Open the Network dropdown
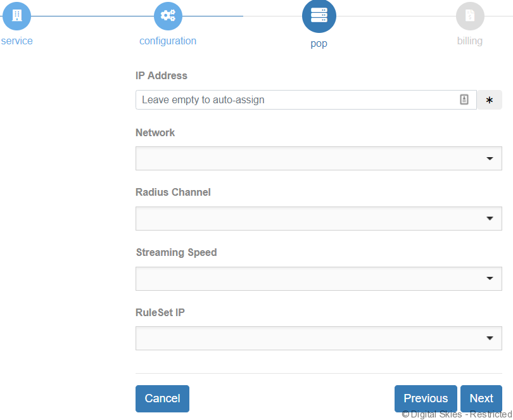Viewport: 513px width, 420px height. point(319,158)
